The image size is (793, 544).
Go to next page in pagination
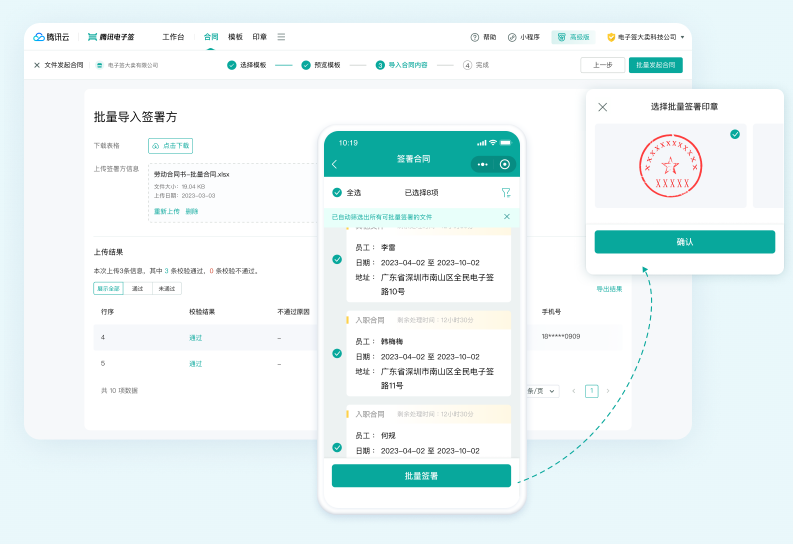(x=607, y=391)
